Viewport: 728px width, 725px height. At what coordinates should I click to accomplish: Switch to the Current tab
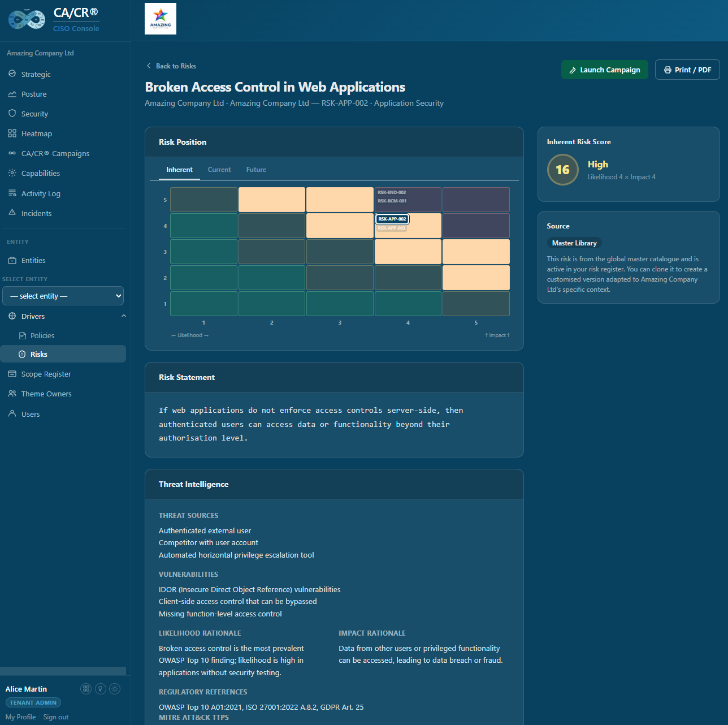[x=219, y=170]
